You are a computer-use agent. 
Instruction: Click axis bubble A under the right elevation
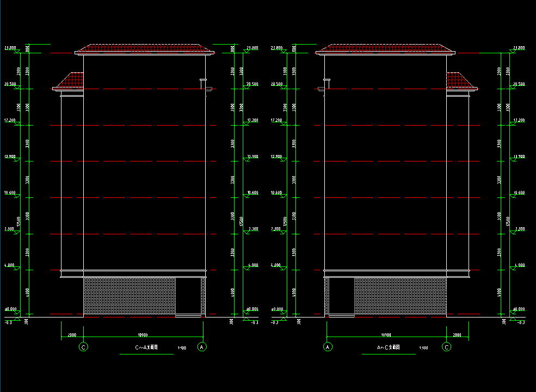pos(328,347)
